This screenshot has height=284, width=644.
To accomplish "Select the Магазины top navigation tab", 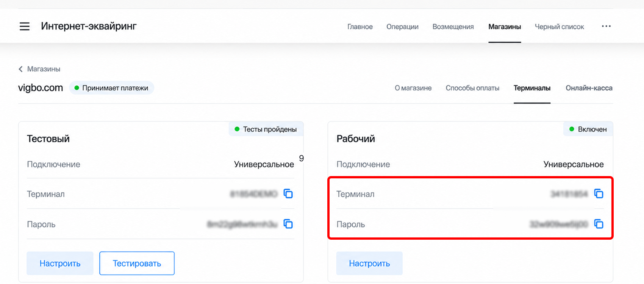I will point(505,27).
